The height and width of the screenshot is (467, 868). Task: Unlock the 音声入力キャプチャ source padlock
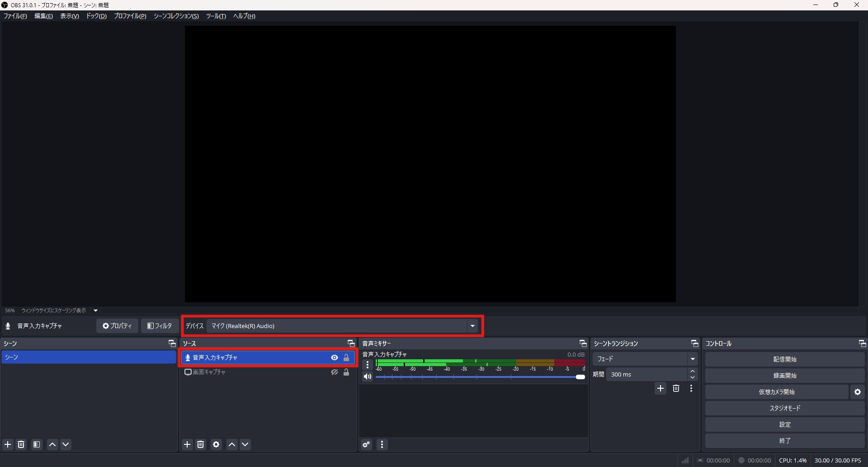click(346, 357)
